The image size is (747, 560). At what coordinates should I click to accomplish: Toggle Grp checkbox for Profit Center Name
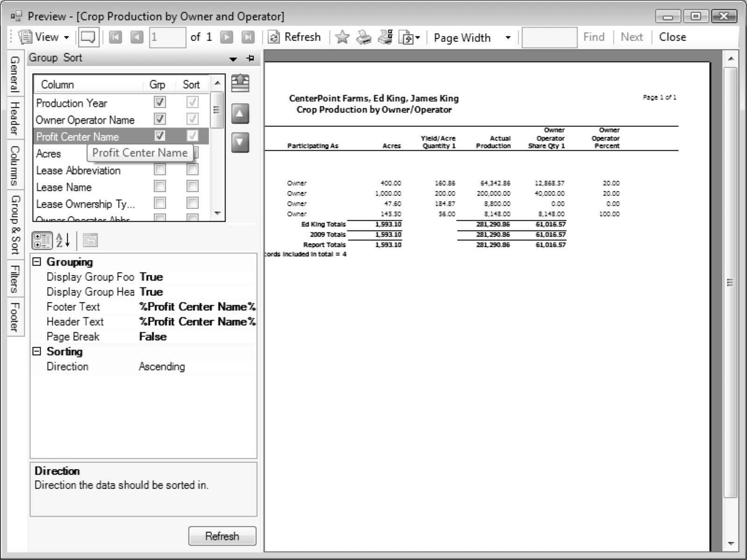[x=160, y=136]
